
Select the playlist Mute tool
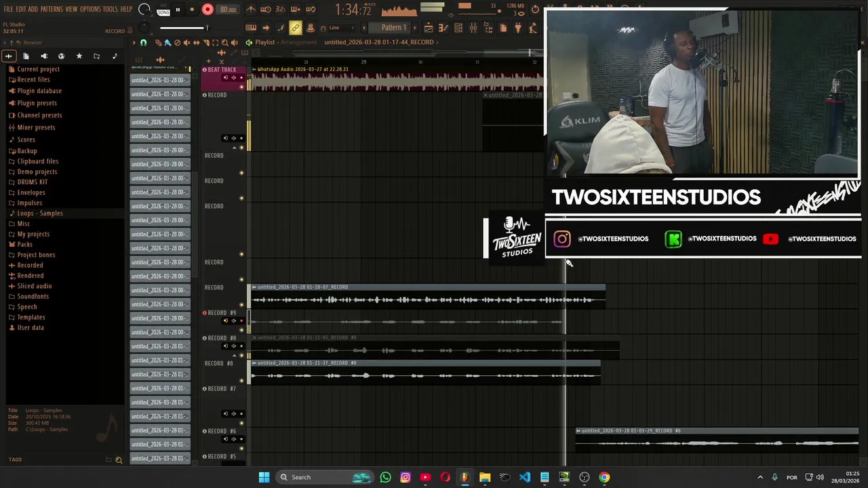tap(187, 42)
